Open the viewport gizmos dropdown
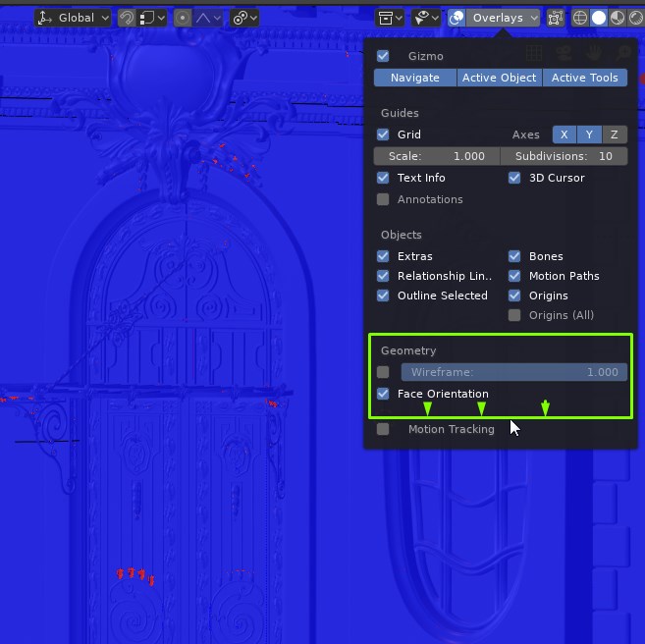The image size is (645, 644). point(426,18)
